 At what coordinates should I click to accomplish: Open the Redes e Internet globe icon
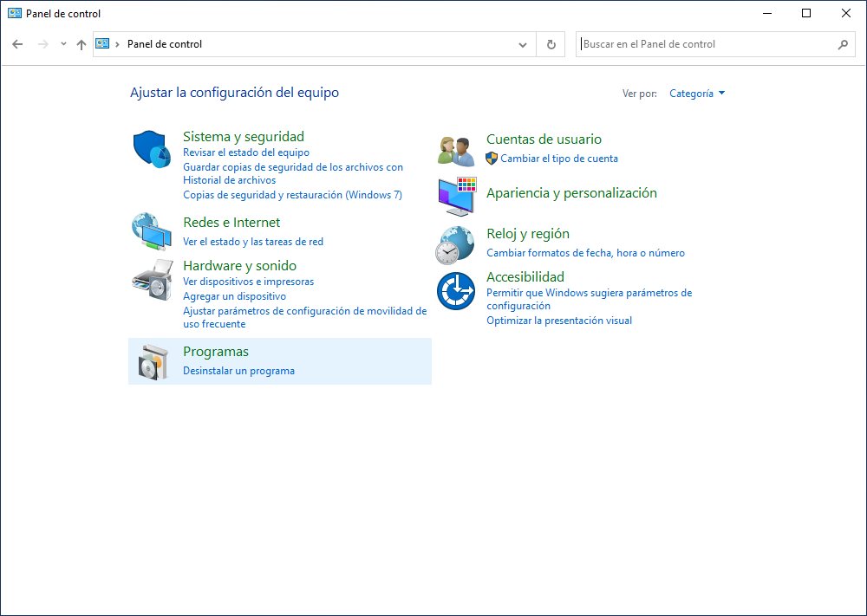pos(152,231)
